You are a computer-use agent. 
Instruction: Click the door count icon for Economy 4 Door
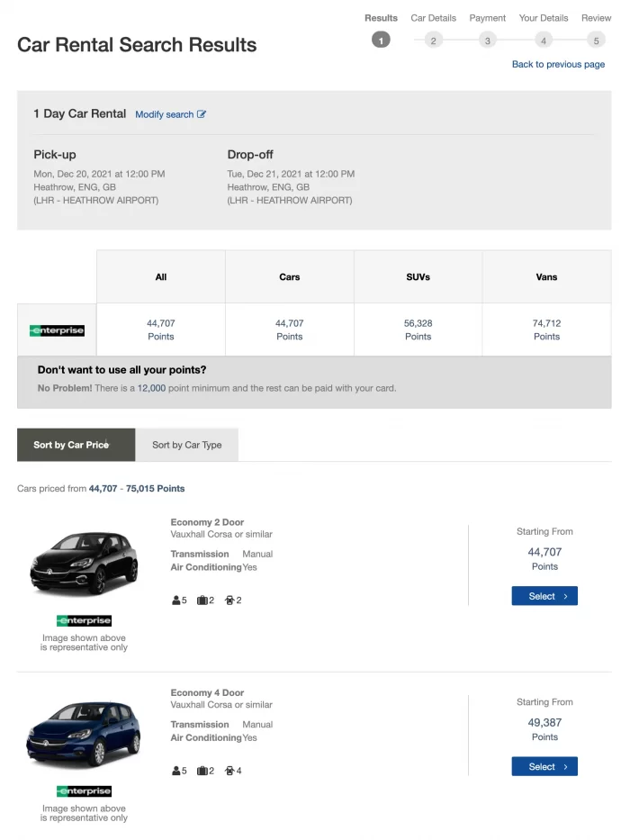[x=229, y=771]
